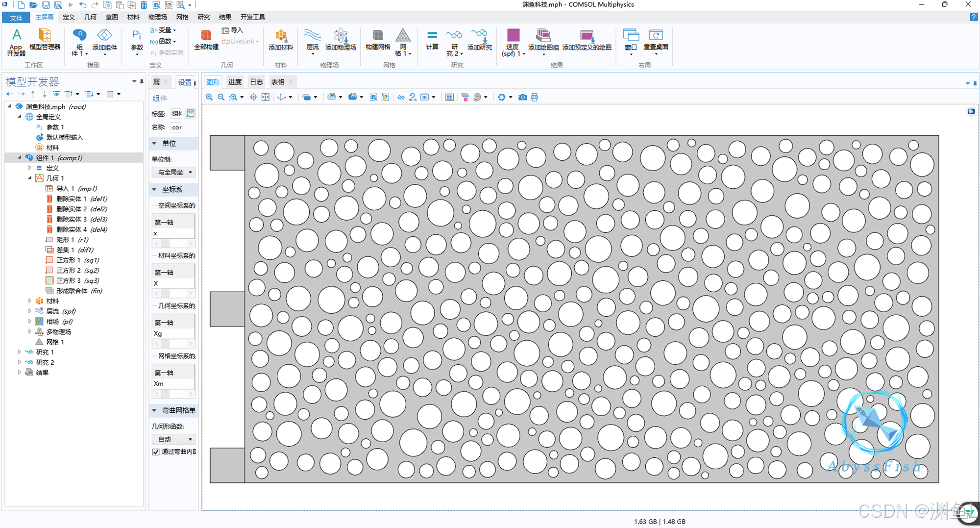Screen dimensions: 980x528
Task: Switch to the 开发工具 ribbon tab
Action: 252,17
